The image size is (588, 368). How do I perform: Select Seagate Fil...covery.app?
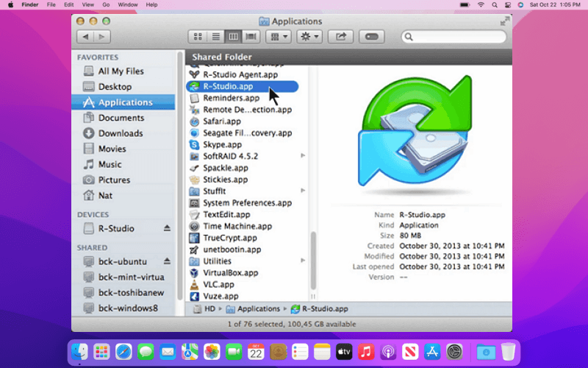(247, 133)
